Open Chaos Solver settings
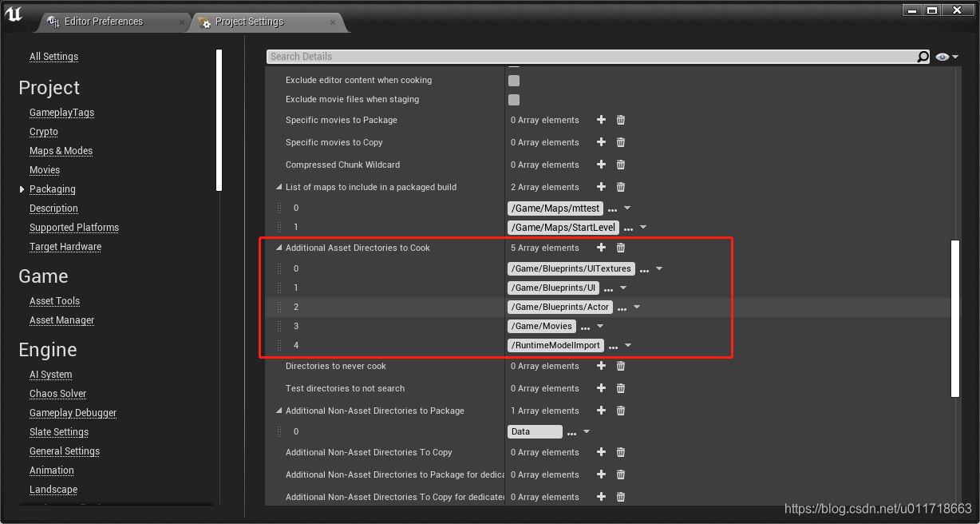Image resolution: width=980 pixels, height=524 pixels. coord(57,394)
